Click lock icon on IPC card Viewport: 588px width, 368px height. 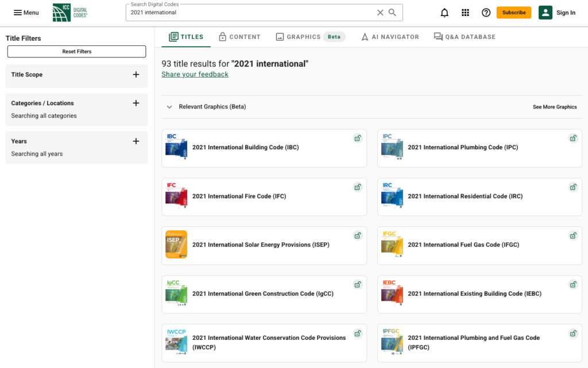click(573, 138)
